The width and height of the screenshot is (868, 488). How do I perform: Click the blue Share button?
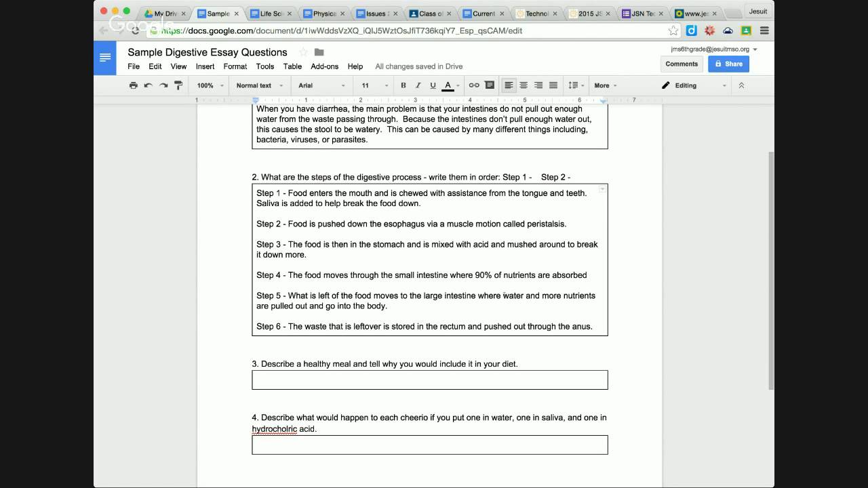point(728,64)
